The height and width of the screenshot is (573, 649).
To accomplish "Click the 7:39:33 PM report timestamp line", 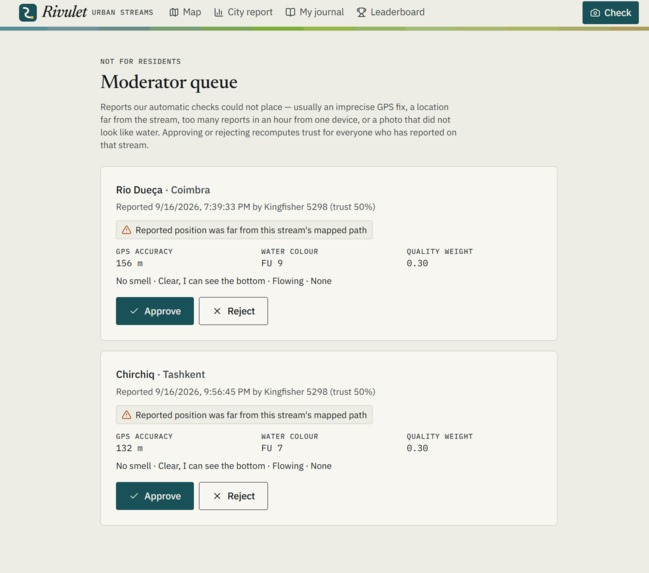I will pyautogui.click(x=246, y=207).
